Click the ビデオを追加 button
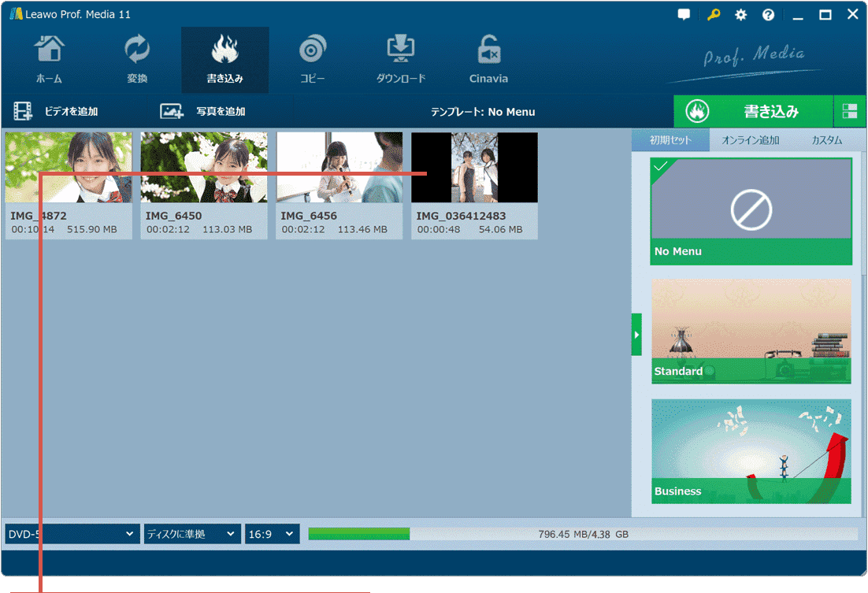Viewport: 868px width, 593px height. point(57,112)
